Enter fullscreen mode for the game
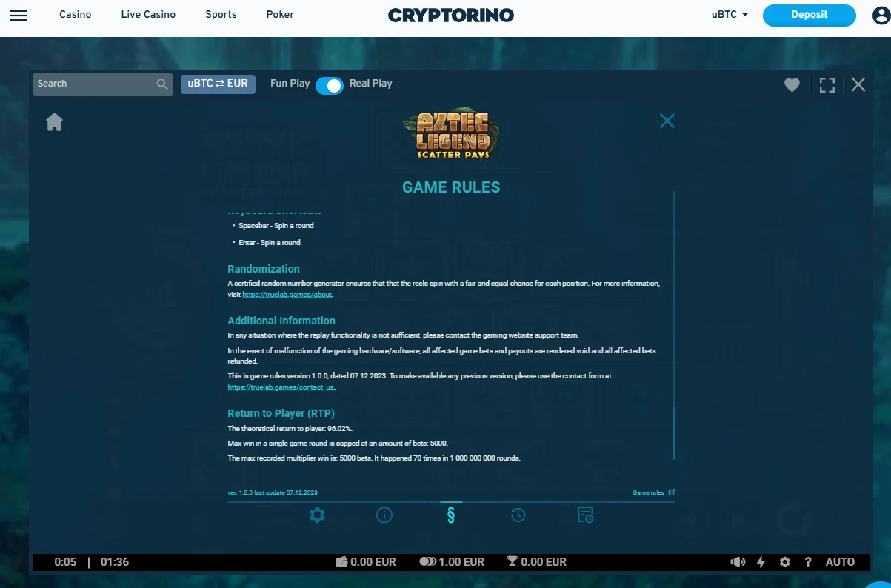Screen dimensions: 891x588 (827, 85)
